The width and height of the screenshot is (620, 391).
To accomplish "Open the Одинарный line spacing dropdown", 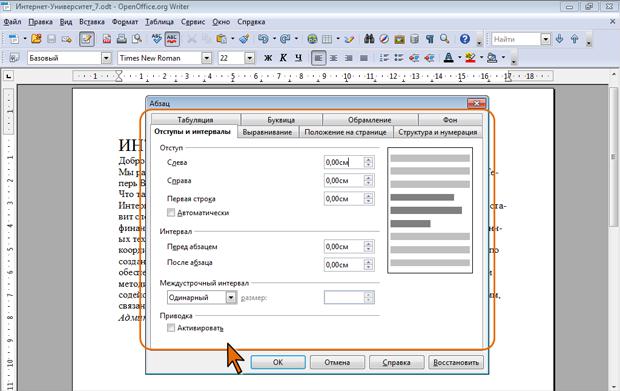I will tap(231, 297).
